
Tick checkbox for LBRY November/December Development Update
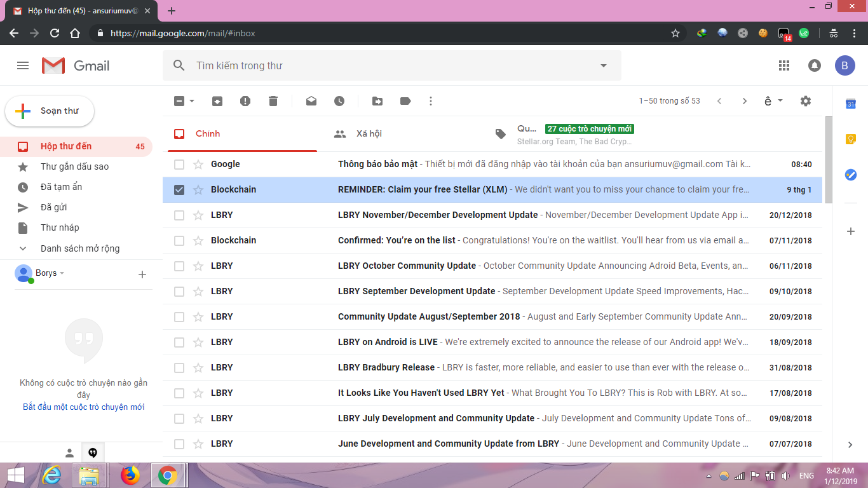[x=179, y=215]
